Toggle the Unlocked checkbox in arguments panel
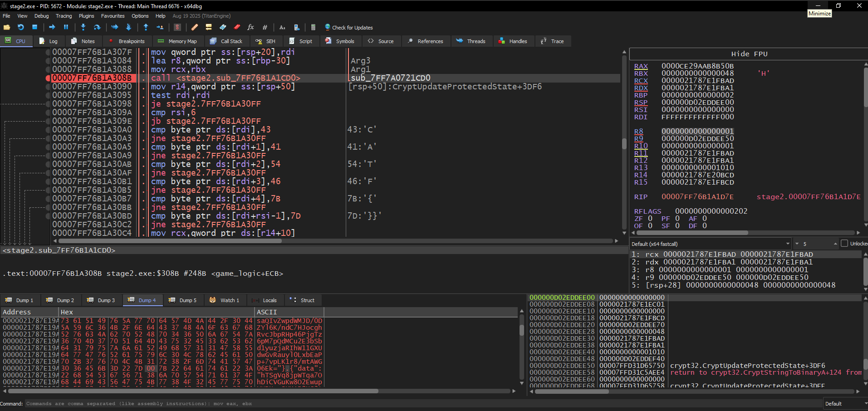 point(844,244)
